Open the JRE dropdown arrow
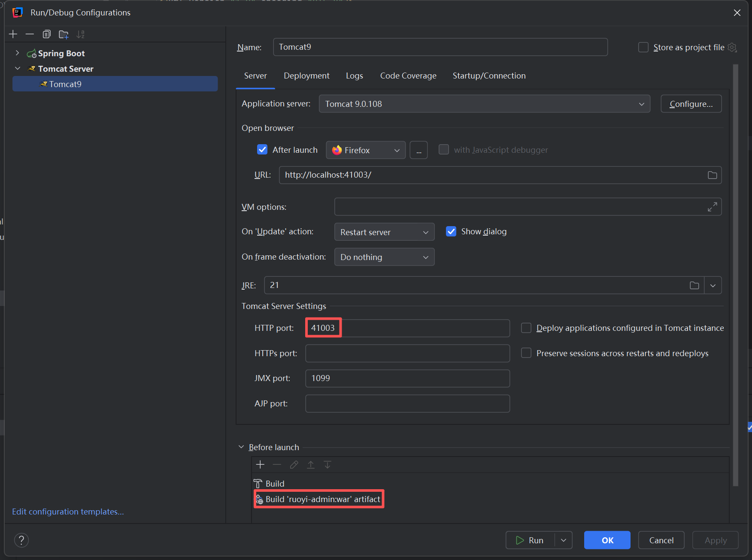 point(713,285)
